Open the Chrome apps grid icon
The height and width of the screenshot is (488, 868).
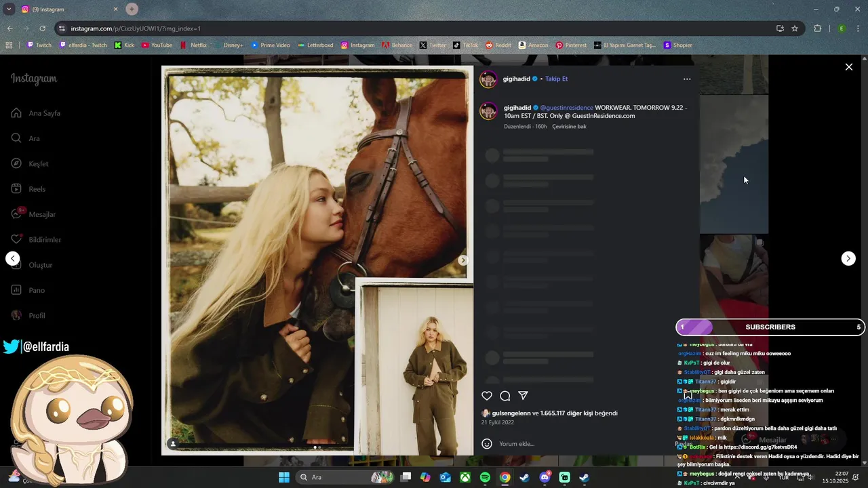point(9,45)
